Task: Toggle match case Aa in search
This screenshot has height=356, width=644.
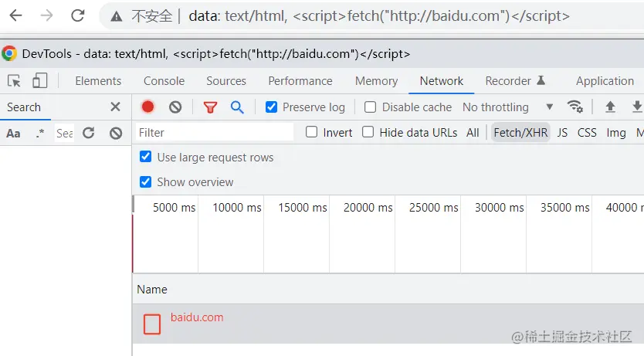Action: pos(13,134)
